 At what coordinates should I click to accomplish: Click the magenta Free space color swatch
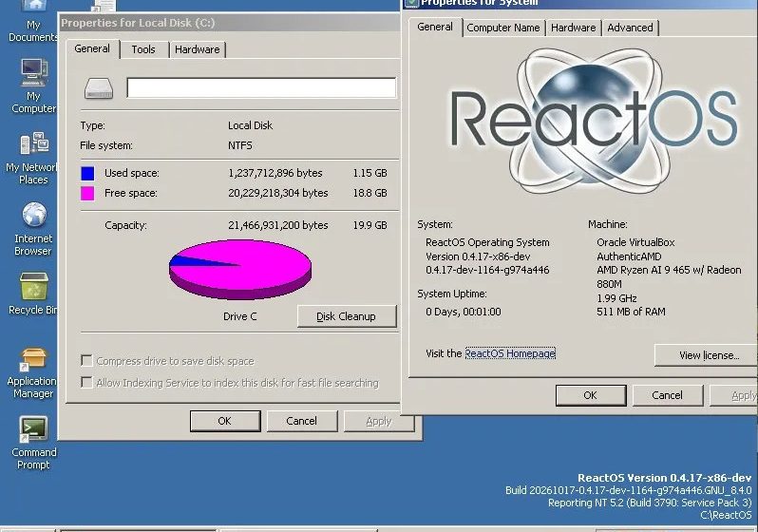[87, 194]
